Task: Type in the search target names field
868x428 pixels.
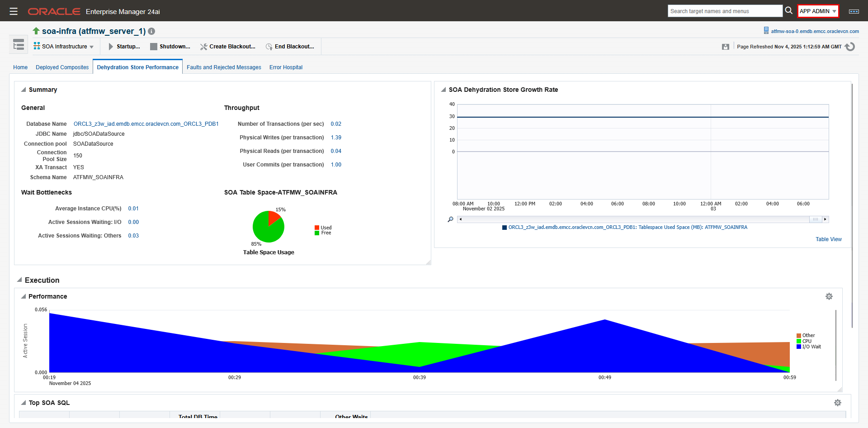Action: click(724, 11)
